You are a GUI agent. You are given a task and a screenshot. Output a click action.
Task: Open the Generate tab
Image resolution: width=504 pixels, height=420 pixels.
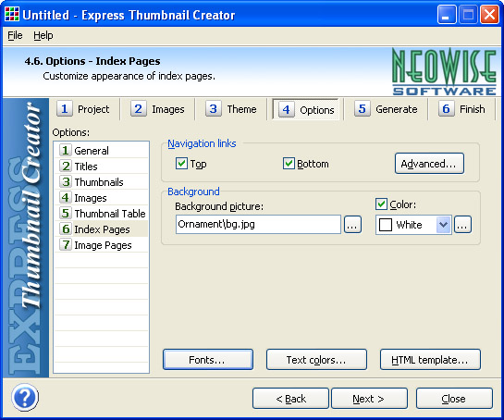click(x=386, y=109)
